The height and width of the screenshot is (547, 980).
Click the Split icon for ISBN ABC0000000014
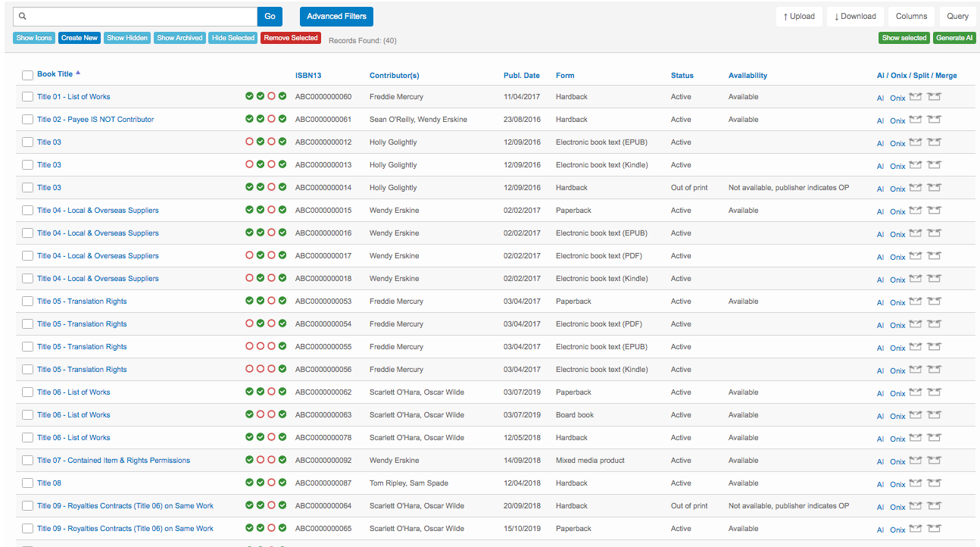tap(916, 187)
